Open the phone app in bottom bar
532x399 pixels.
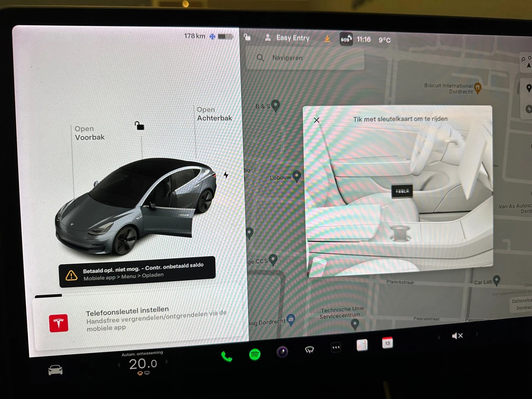pyautogui.click(x=227, y=357)
